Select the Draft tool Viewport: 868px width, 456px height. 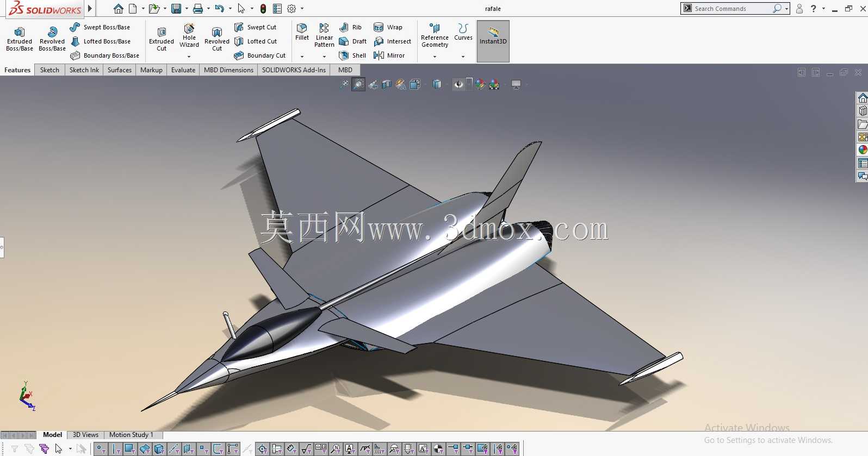352,41
